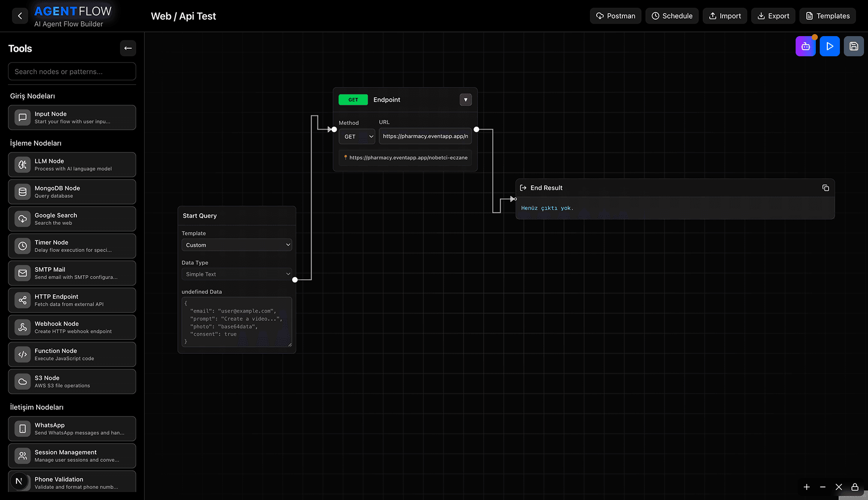Click the Endpoint output connector dot
This screenshot has height=500, width=868.
[477, 130]
